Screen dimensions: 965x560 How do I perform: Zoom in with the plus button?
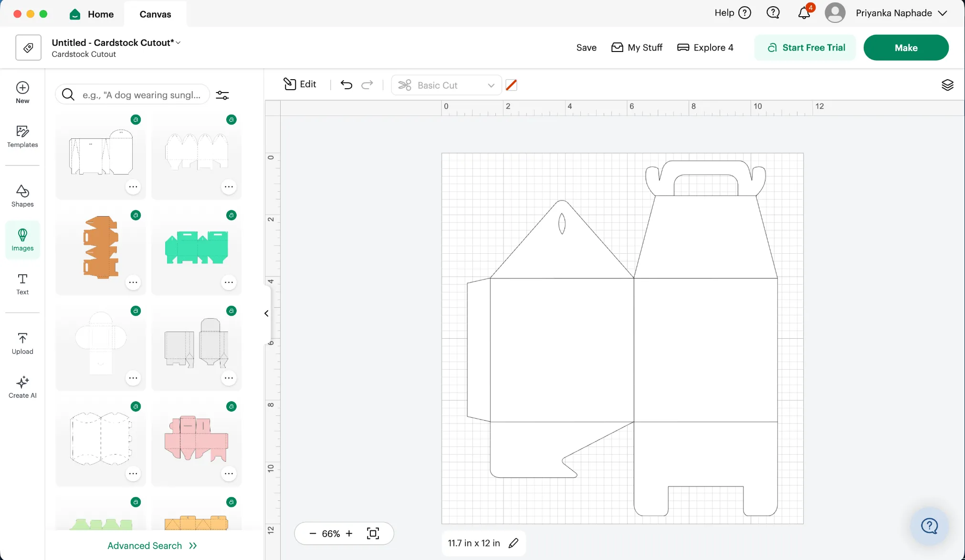point(349,533)
